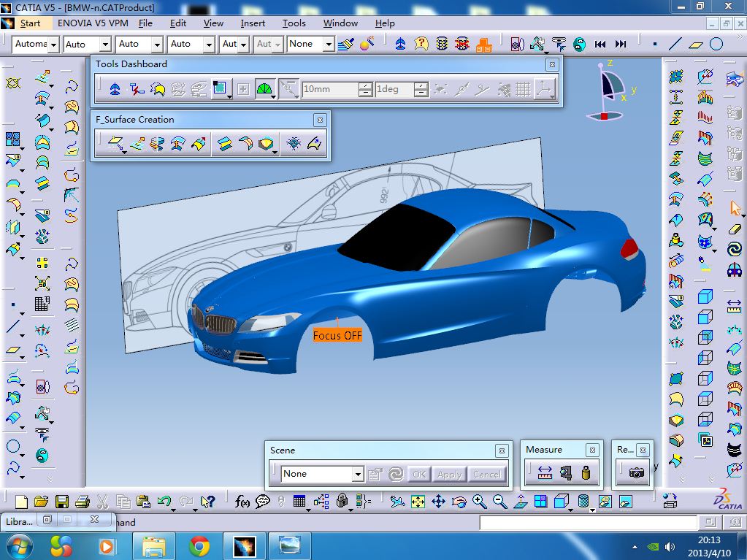747x560 pixels.
Task: Click the volume speaker in the system tray
Action: pyautogui.click(x=670, y=547)
